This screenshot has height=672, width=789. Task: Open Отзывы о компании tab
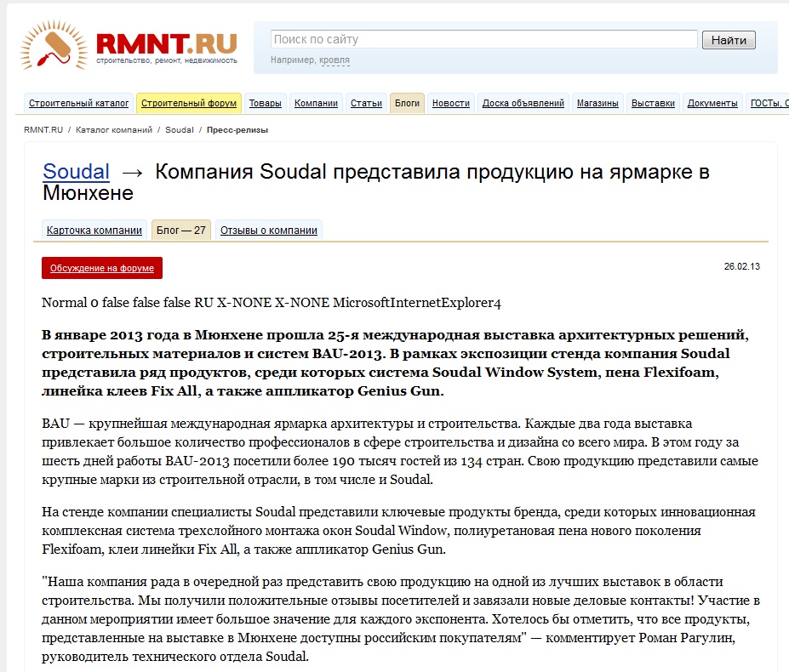click(x=269, y=230)
